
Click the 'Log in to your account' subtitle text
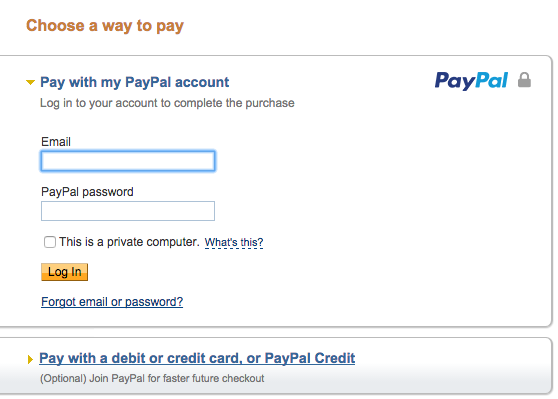coord(167,103)
